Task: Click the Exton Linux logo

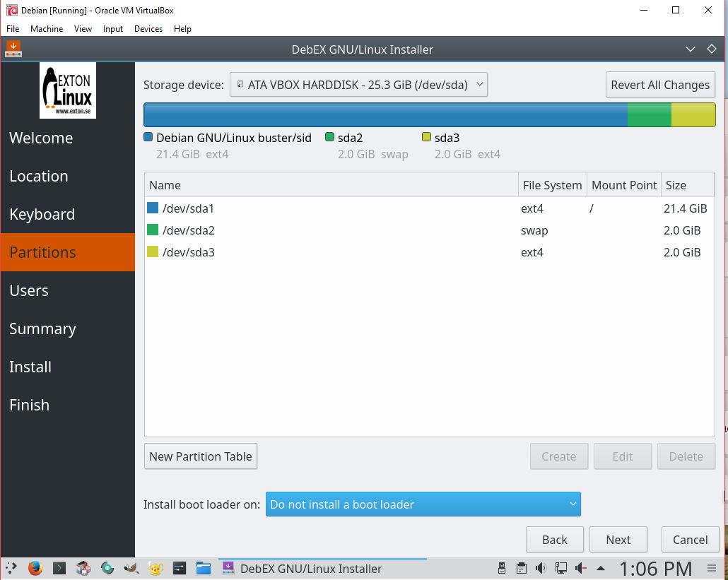Action: 68,90
